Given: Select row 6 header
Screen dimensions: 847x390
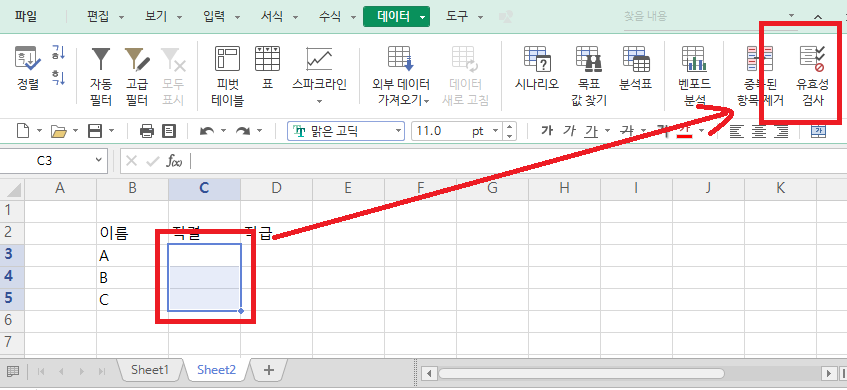Looking at the screenshot, I should tap(12, 320).
